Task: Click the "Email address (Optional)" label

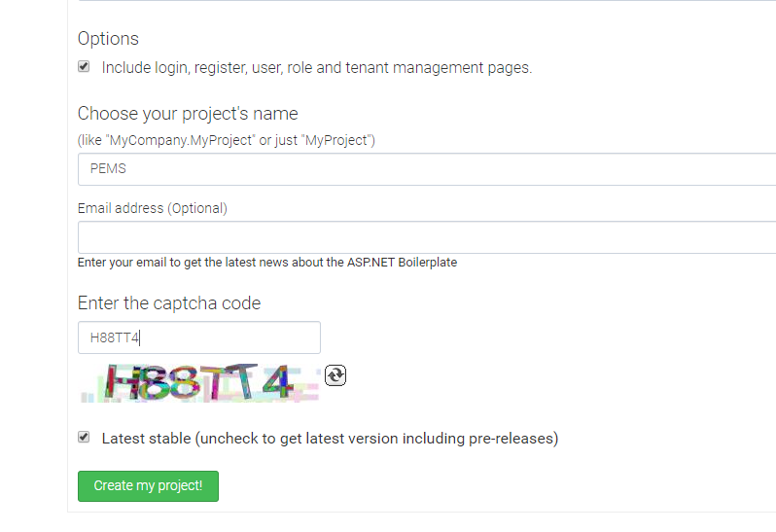Action: tap(153, 208)
